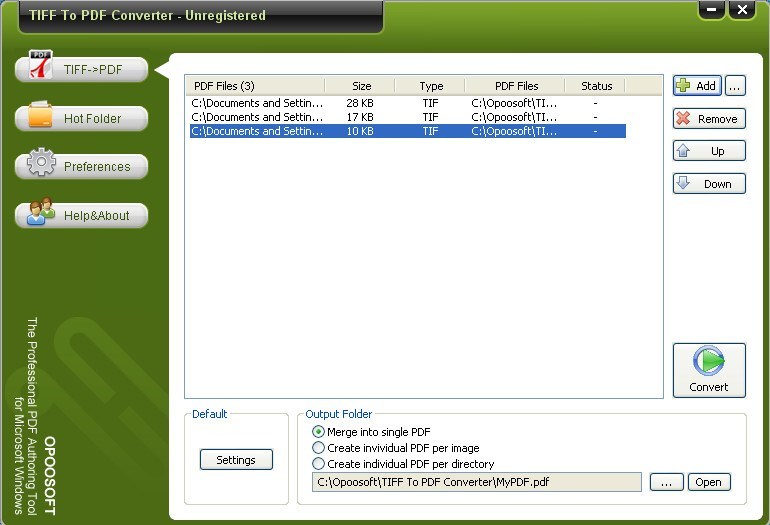This screenshot has height=525, width=770.
Task: Browse for the output folder with the ellipsis button
Action: 666,482
